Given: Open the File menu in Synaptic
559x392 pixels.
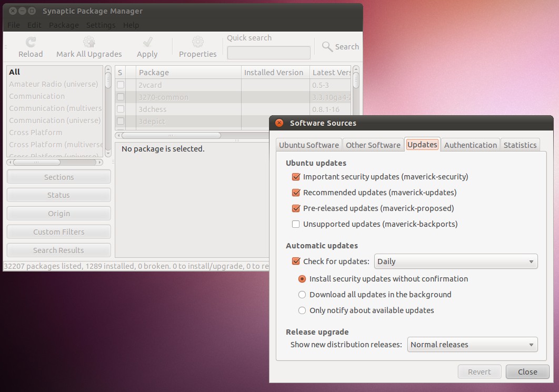Looking at the screenshot, I should tap(14, 25).
